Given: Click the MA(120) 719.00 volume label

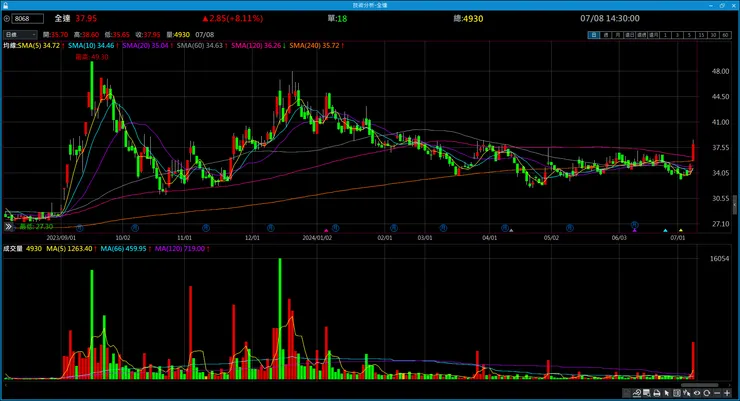Looking at the screenshot, I should tap(180, 249).
